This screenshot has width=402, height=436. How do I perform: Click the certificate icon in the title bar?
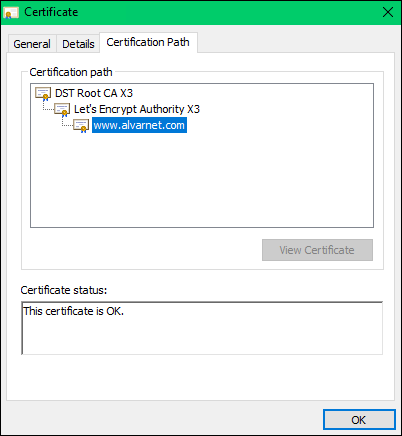[10, 13]
